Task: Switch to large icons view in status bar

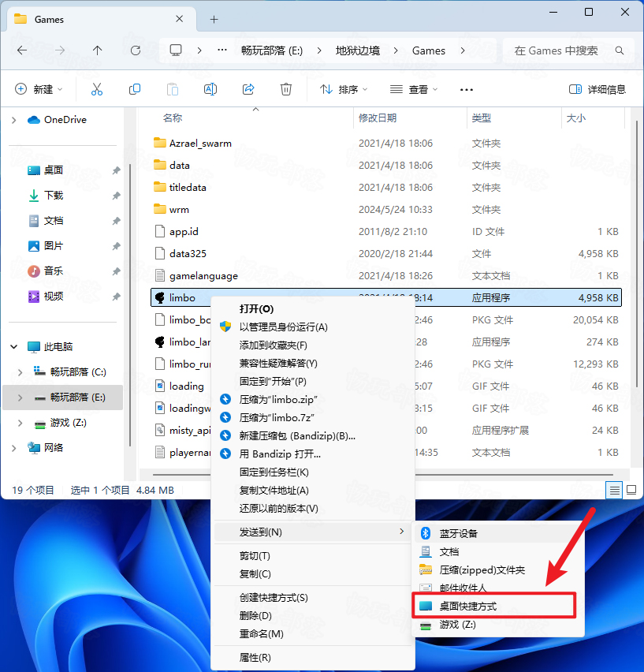Action: 631,490
